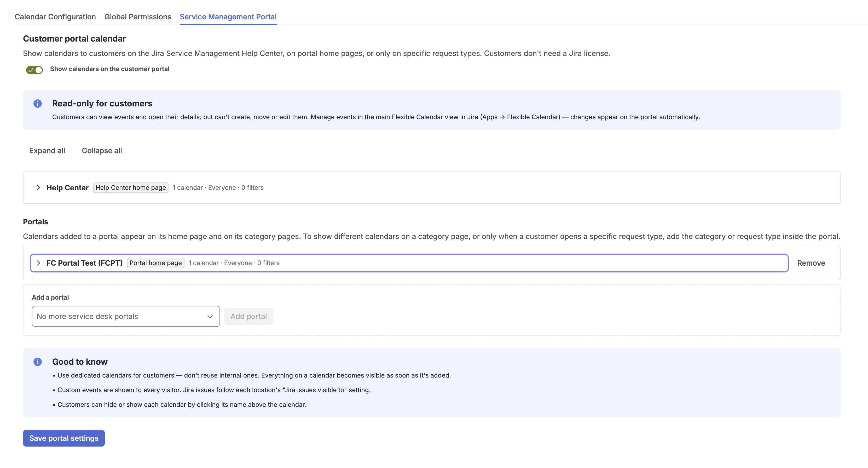The image size is (868, 468).
Task: Click the FC Portal Test (FCPT) title
Action: [85, 263]
